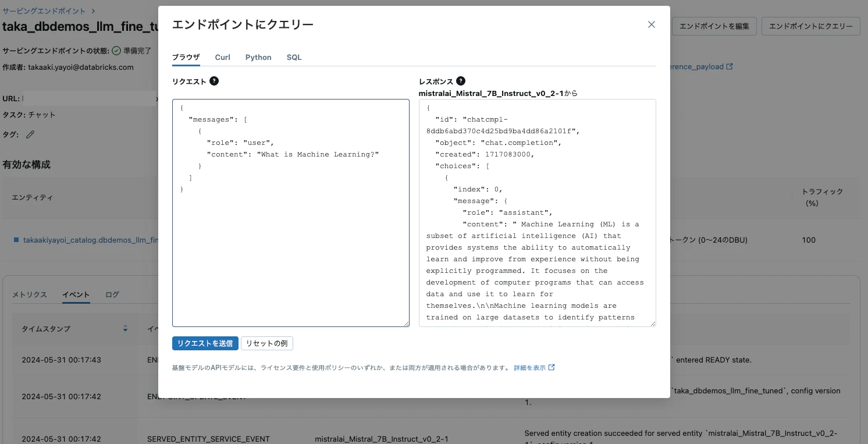Close the endpoint query dialog with X
This screenshot has width=868, height=444.
[x=652, y=24]
